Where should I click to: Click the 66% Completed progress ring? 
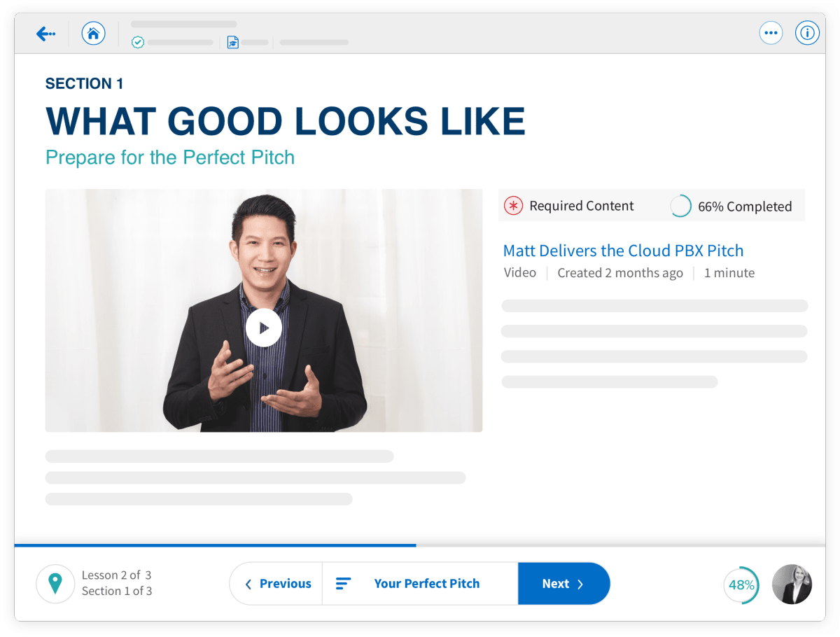[680, 206]
